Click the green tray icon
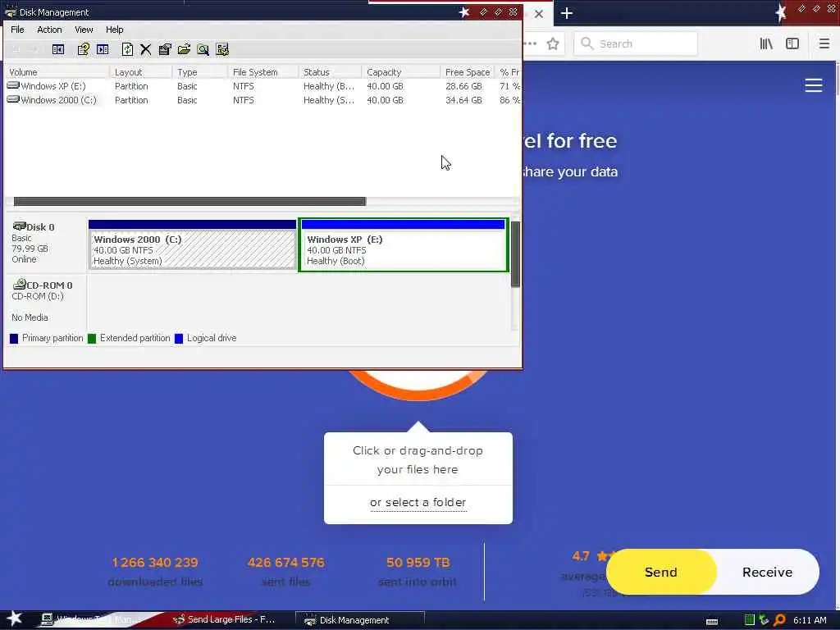The height and width of the screenshot is (630, 840). pyautogui.click(x=750, y=620)
